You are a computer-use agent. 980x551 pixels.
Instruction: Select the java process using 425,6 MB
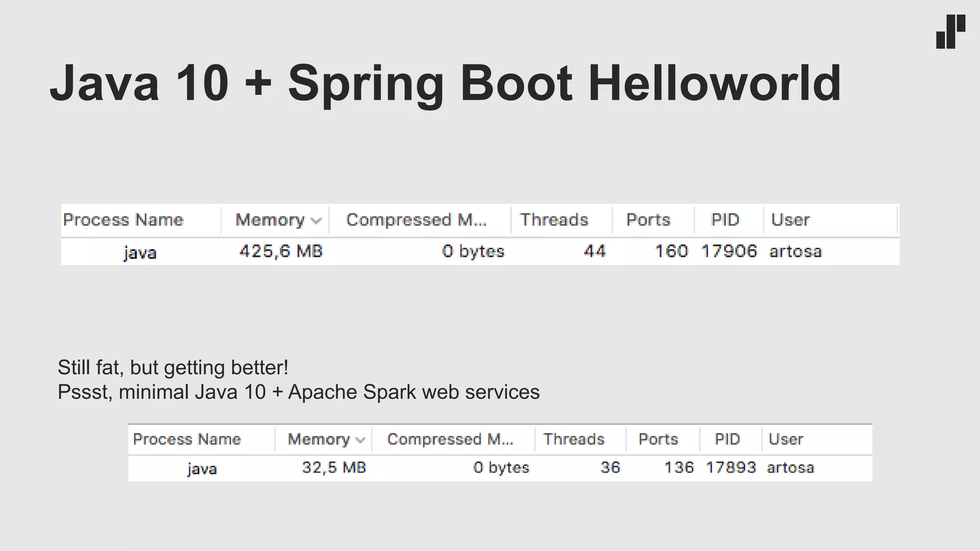(x=140, y=252)
